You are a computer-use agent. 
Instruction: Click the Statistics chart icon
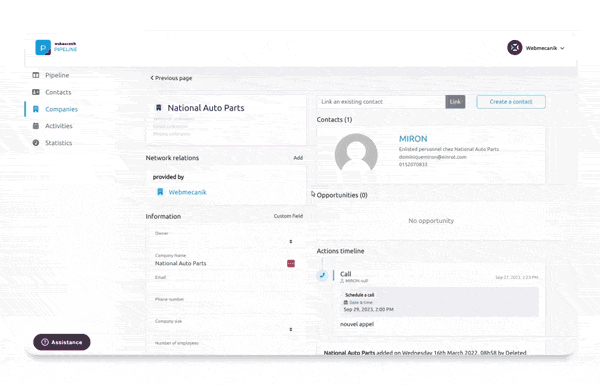pyautogui.click(x=36, y=143)
